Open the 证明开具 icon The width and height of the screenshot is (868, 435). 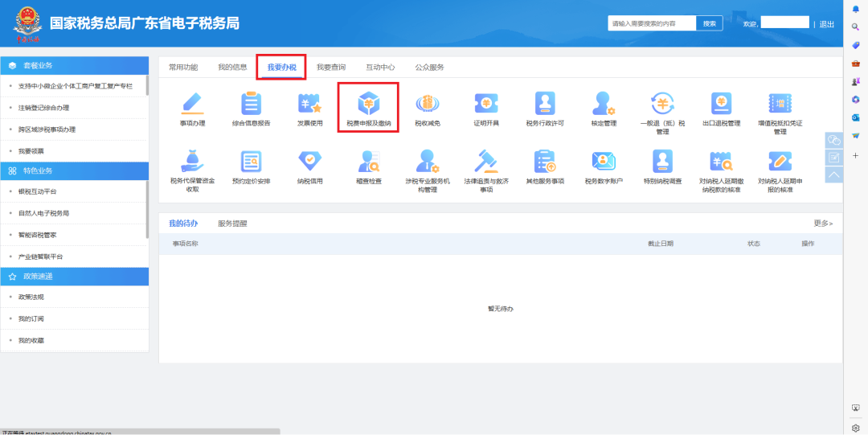pyautogui.click(x=485, y=105)
